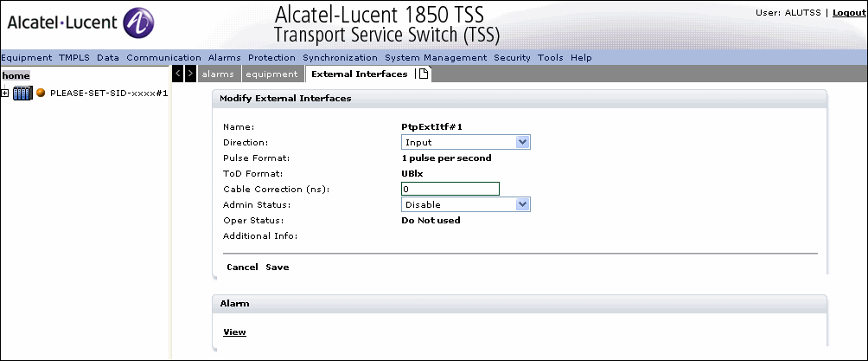This screenshot has height=361, width=868.
Task: Select PLEASE-SET-SID-xxxx#1 tree item
Action: (x=109, y=93)
